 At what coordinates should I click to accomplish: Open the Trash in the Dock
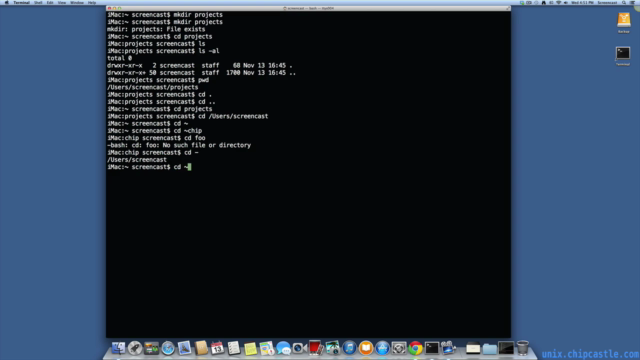pyautogui.click(x=522, y=348)
